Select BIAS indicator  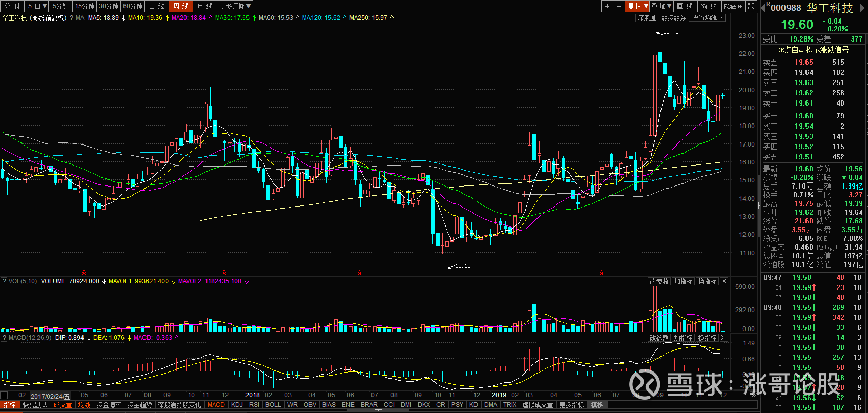[329, 405]
